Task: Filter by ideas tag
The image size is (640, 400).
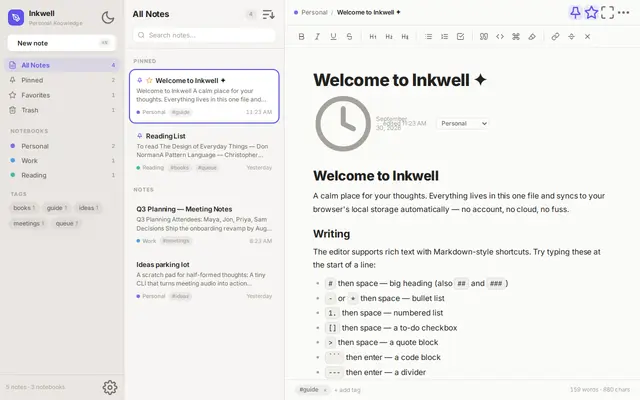Action: click(89, 208)
